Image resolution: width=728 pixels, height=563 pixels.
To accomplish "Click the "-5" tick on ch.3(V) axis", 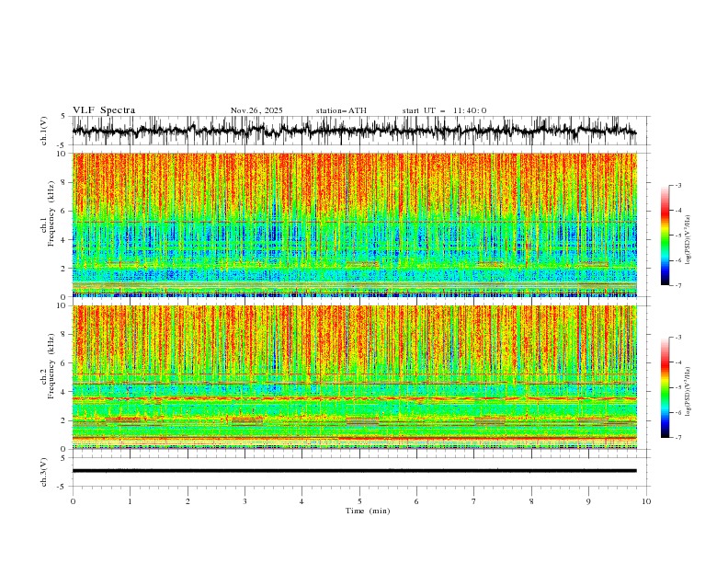I will point(62,487).
